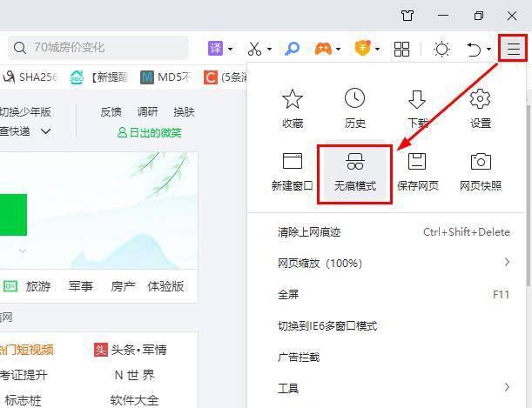Viewport: 532px width, 408px height.
Task: Open the MD5 bookmark
Action: (x=165, y=77)
